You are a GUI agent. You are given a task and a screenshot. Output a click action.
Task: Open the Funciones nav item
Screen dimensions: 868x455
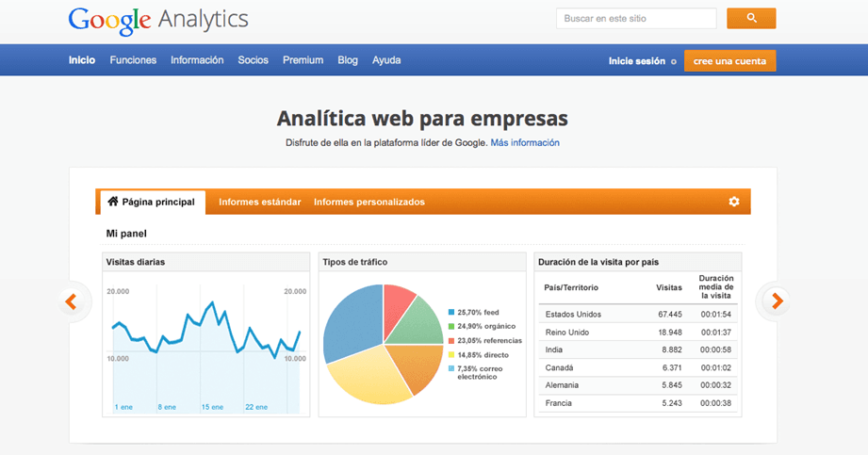point(133,59)
